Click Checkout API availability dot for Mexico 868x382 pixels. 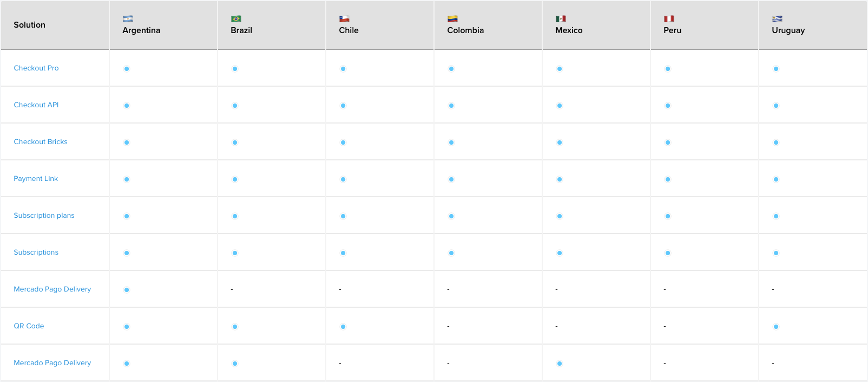[560, 106]
